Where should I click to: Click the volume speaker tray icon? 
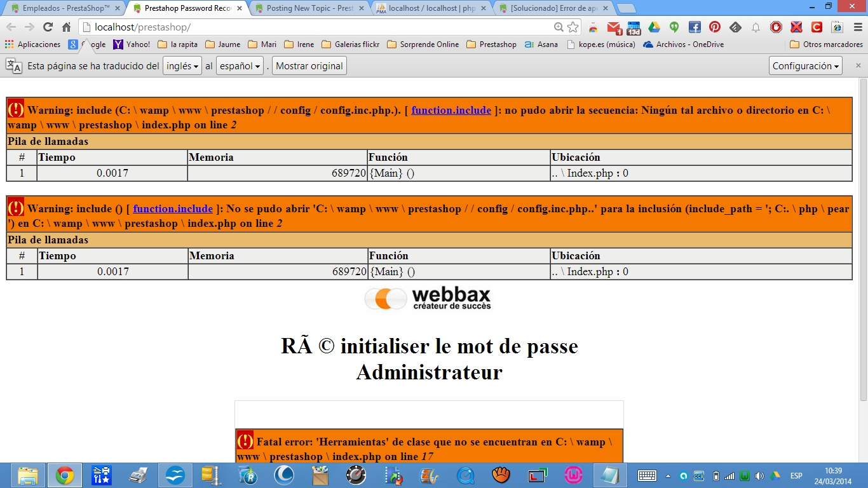tap(759, 476)
